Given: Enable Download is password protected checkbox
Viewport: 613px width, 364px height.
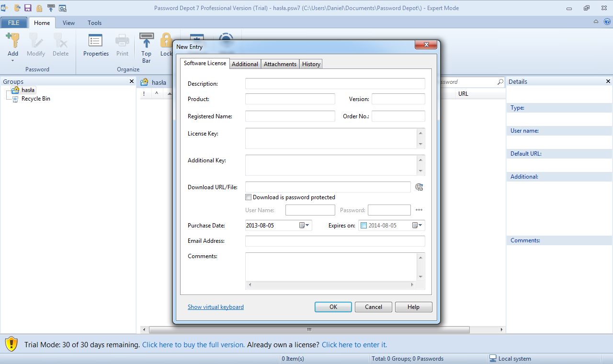Looking at the screenshot, I should click(x=248, y=197).
